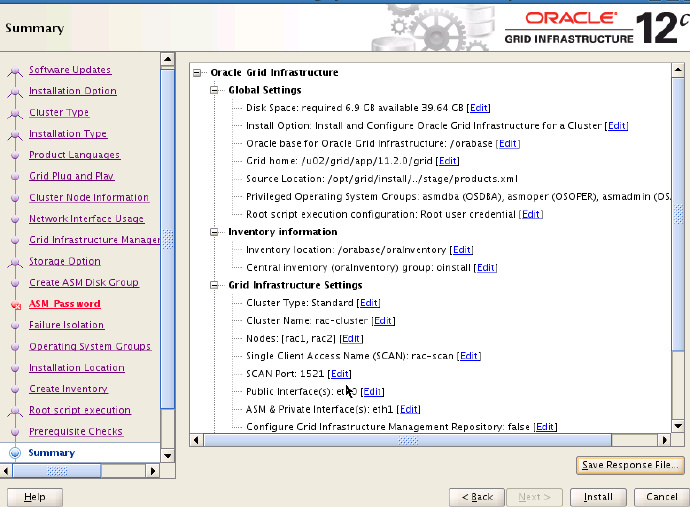Click the ASM Password error step icon
The width and height of the screenshot is (690, 507).
(x=15, y=305)
